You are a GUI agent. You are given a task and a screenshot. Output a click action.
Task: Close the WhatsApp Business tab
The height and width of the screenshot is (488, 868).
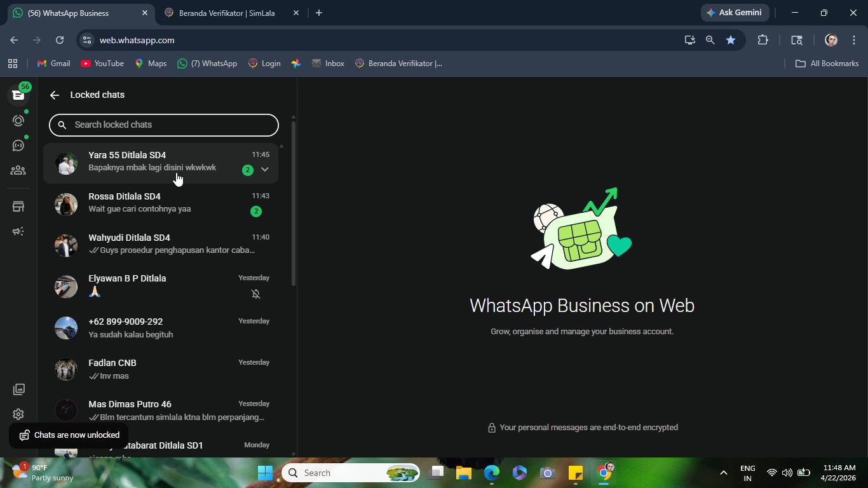click(145, 13)
